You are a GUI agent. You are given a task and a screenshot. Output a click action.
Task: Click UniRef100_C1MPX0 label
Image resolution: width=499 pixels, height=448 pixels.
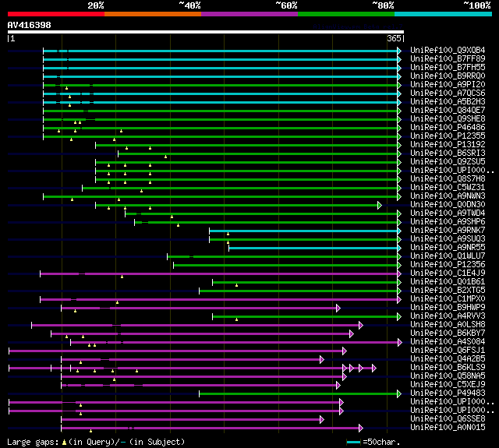click(448, 299)
